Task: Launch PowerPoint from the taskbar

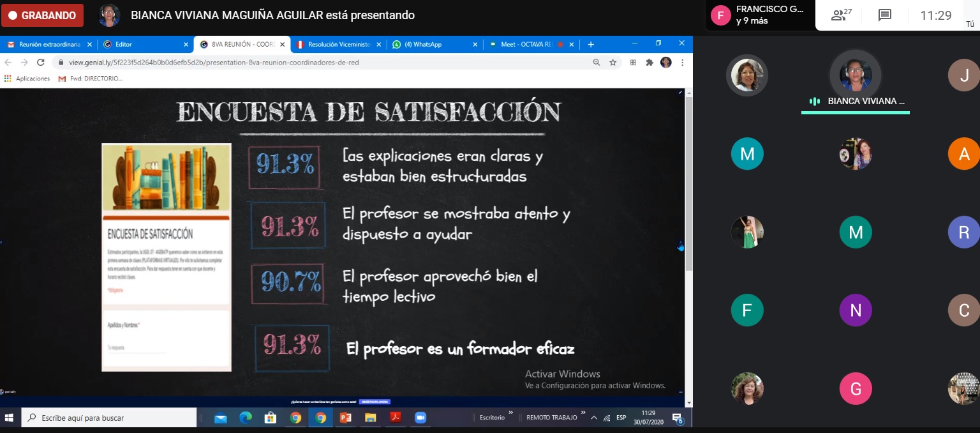Action: 345,418
